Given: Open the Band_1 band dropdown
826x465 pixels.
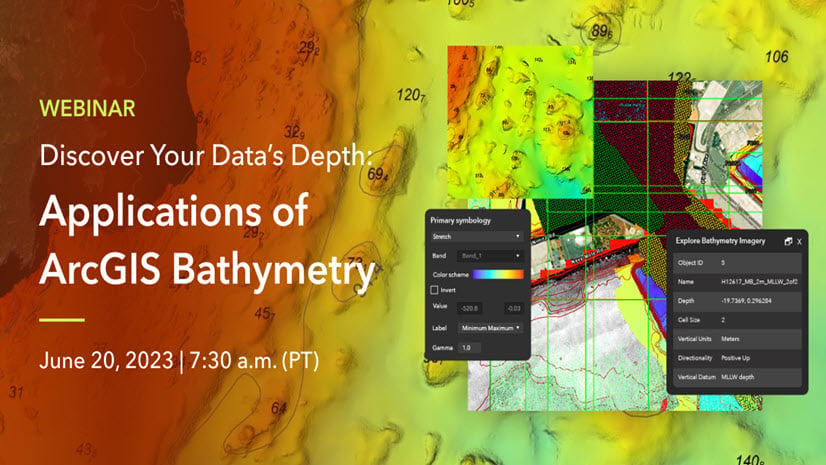Looking at the screenshot, I should (490, 256).
